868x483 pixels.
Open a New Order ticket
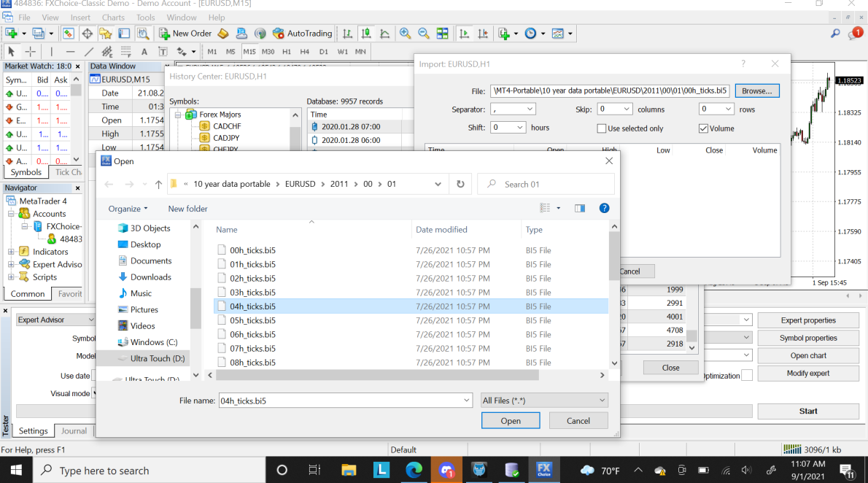point(185,34)
